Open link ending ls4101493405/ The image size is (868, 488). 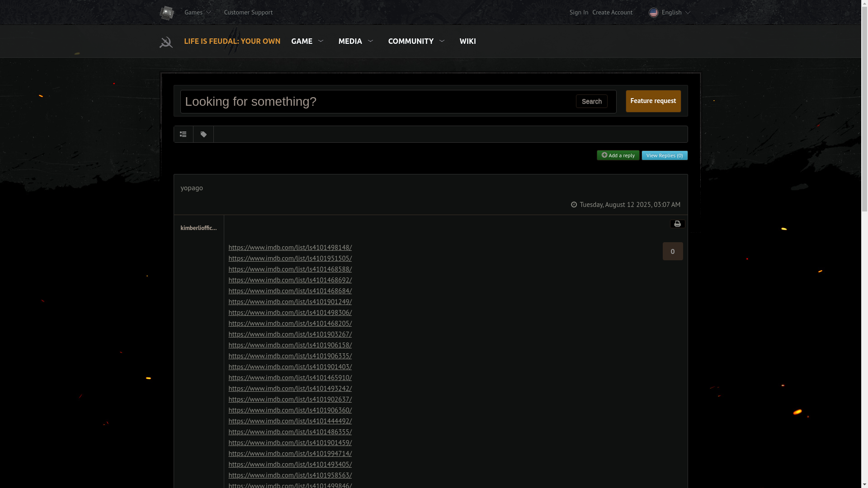click(x=290, y=465)
